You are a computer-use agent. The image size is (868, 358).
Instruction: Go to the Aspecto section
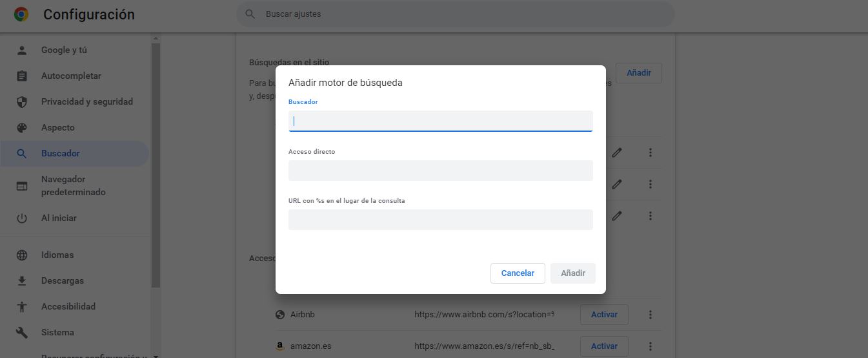(58, 127)
